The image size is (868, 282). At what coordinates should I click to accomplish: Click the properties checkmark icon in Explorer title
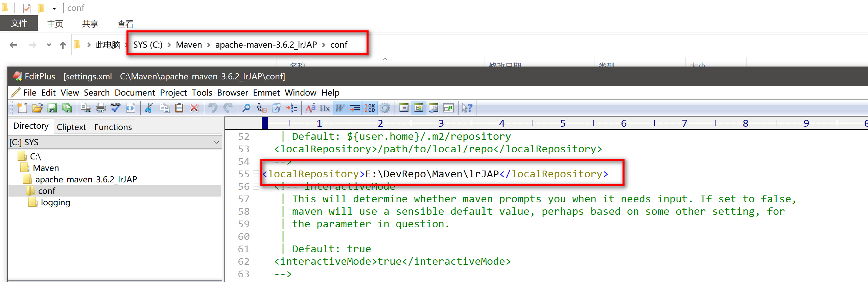pos(27,8)
